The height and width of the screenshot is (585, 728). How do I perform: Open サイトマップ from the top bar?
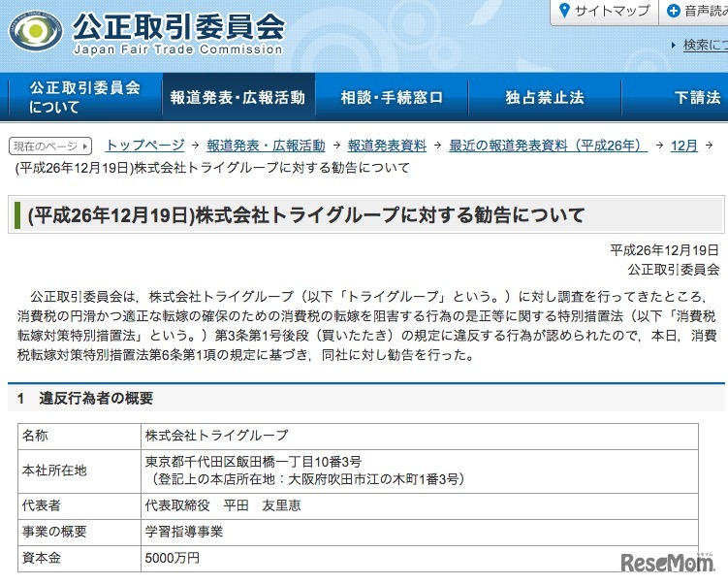click(605, 11)
